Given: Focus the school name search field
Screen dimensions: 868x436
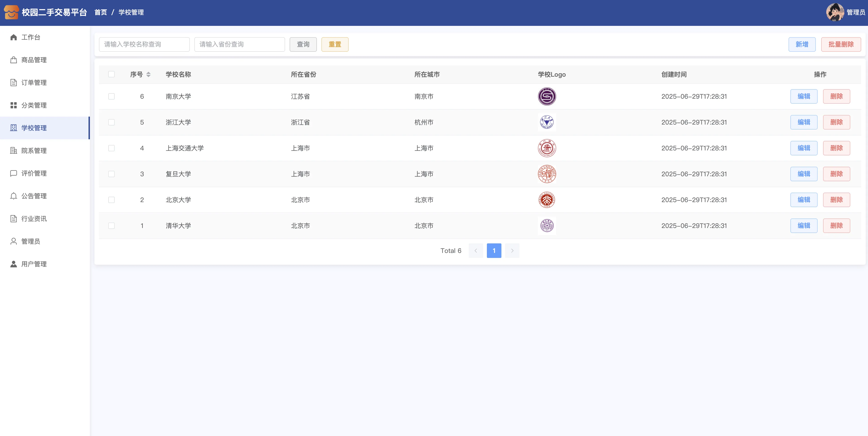Looking at the screenshot, I should (144, 44).
